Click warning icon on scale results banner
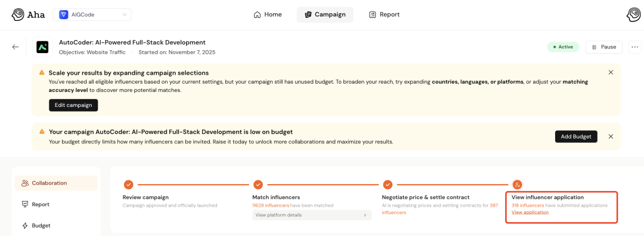The width and height of the screenshot is (644, 236). pos(42,72)
